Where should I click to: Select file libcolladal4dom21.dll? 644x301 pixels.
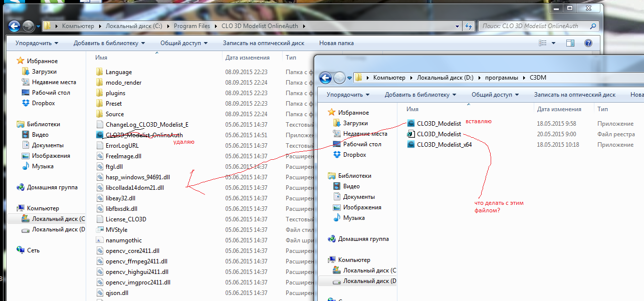click(x=135, y=188)
